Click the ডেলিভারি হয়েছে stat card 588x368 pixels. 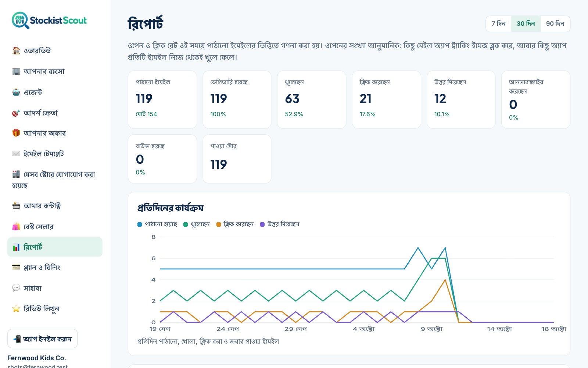[x=237, y=99]
